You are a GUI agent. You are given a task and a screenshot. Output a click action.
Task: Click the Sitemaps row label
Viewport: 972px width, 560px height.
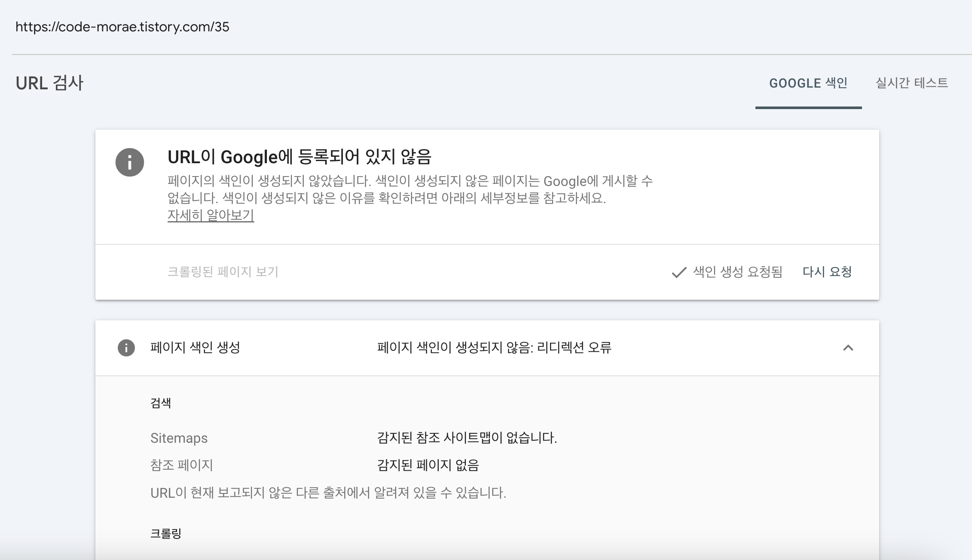tap(179, 438)
